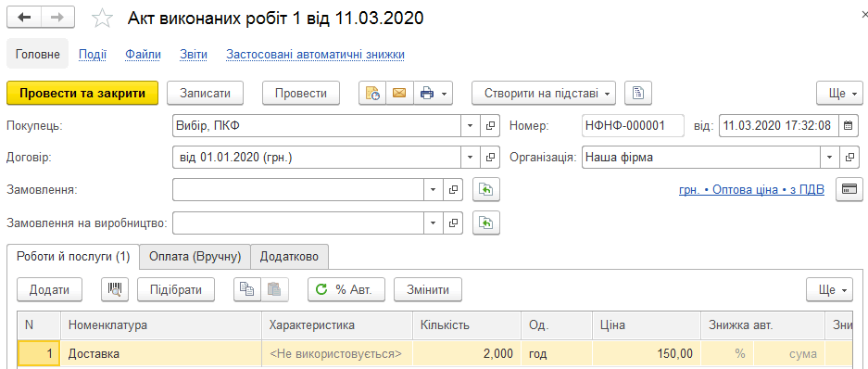Screen dimensions: 868x369
Task: Open Організація record with open-form icon
Action: click(849, 158)
